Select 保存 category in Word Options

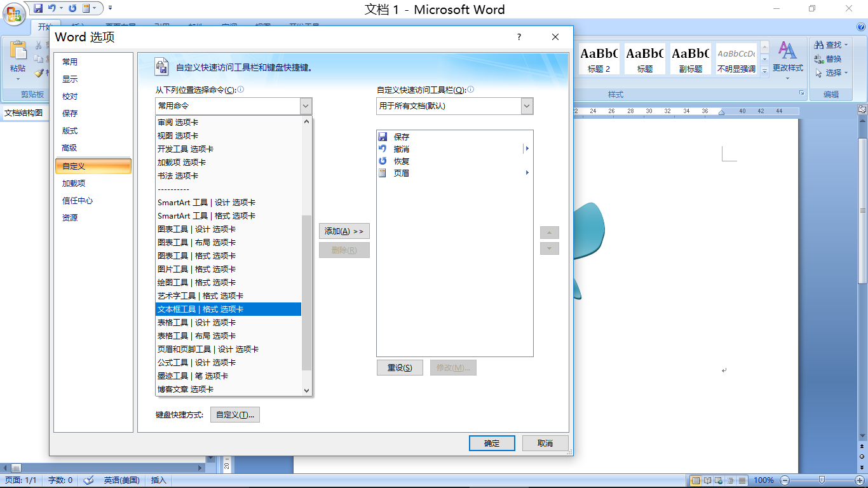point(93,114)
